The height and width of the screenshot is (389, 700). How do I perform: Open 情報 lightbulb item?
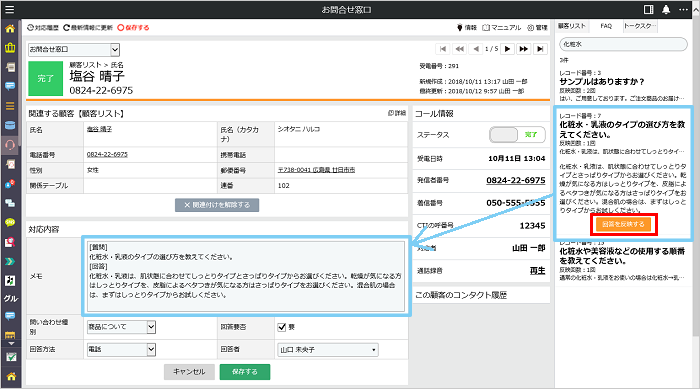pyautogui.click(x=467, y=28)
